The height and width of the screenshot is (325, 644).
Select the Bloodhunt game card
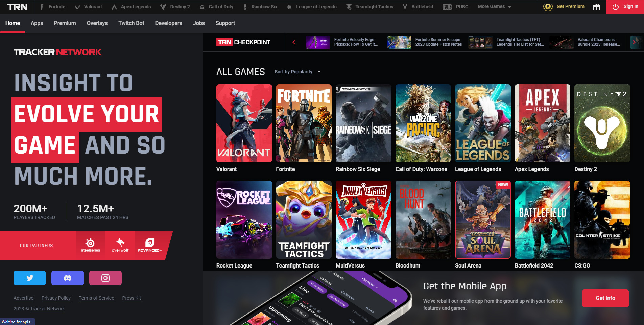[x=423, y=225]
